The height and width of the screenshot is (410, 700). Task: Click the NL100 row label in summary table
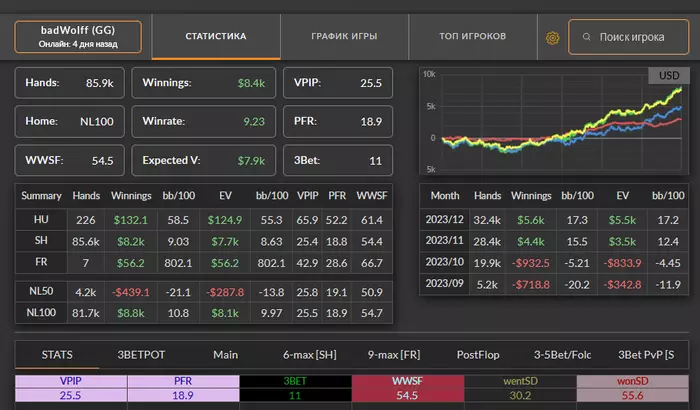pyautogui.click(x=41, y=313)
